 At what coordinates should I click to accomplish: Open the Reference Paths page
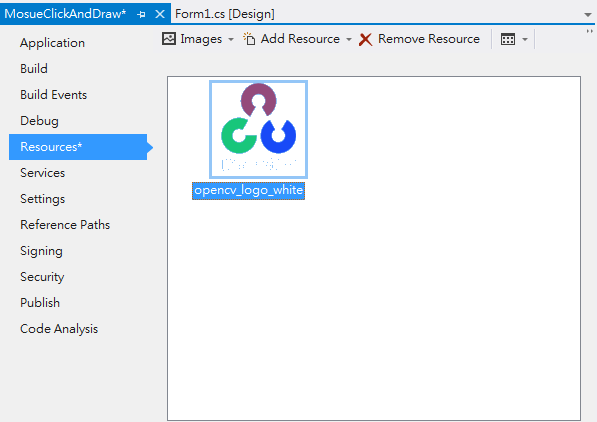point(65,225)
